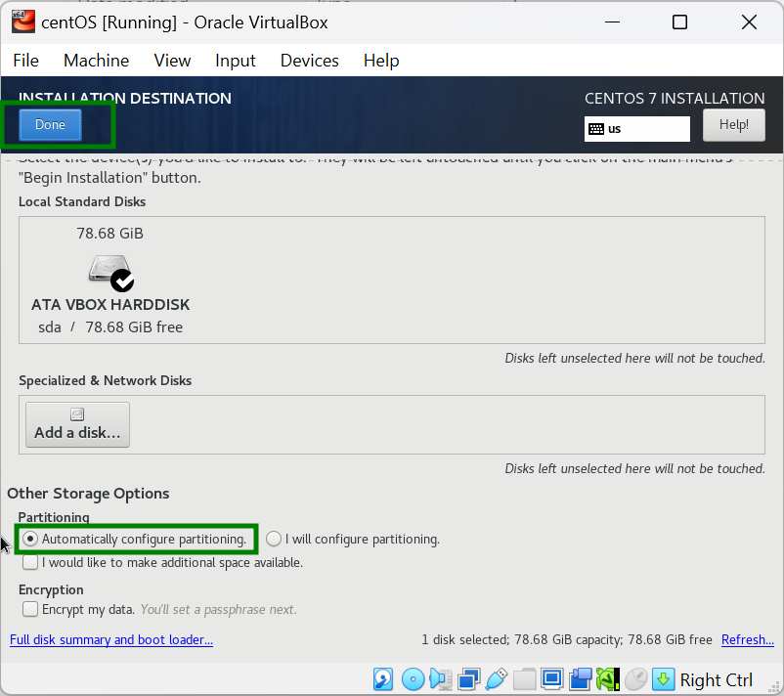Click the CENTOS 7 INSTALLATION title
The height and width of the screenshot is (696, 784).
point(675,99)
